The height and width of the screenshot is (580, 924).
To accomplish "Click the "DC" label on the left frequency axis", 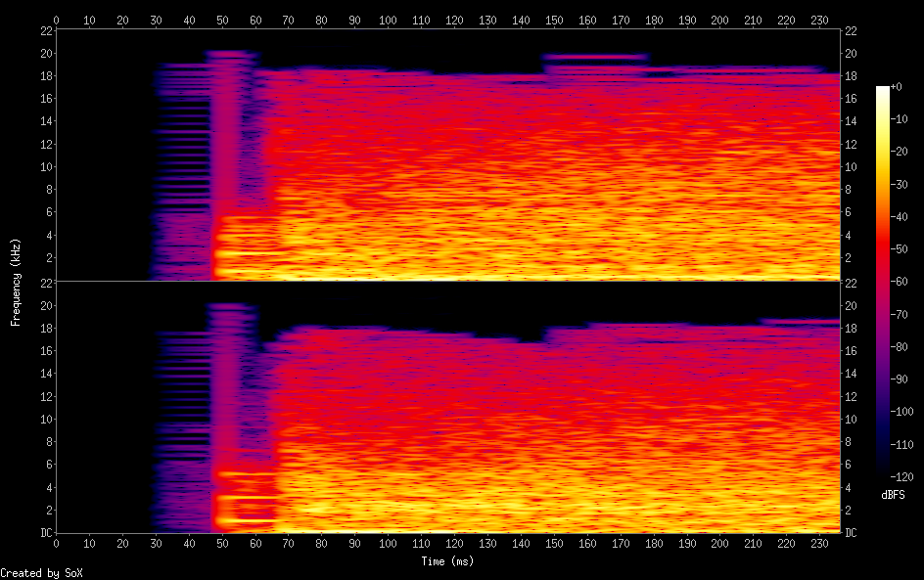I will coord(46,533).
